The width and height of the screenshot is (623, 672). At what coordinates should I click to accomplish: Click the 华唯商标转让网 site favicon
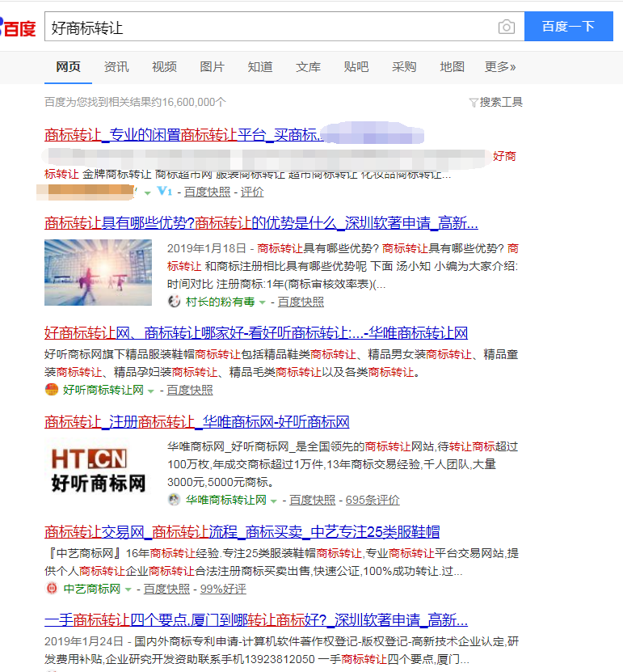(x=174, y=500)
